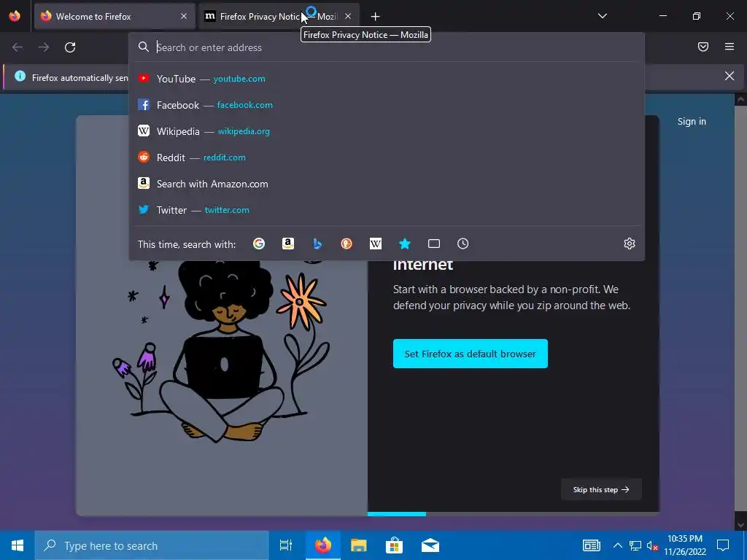Image resolution: width=747 pixels, height=560 pixels.
Task: Pick the Wikipedia one-off search icon
Action: click(x=376, y=244)
